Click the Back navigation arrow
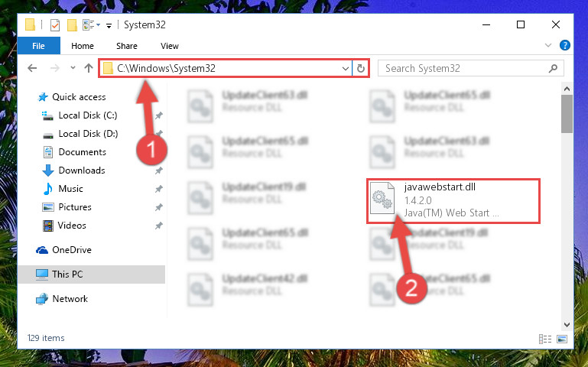This screenshot has width=588, height=367. 32,68
